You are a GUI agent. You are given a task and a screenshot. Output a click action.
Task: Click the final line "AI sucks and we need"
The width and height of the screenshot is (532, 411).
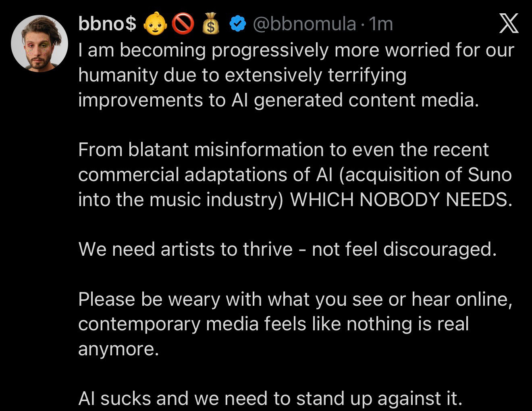[x=270, y=398]
